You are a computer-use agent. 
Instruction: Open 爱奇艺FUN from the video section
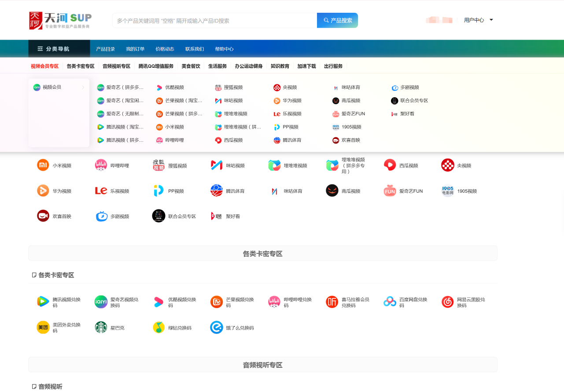pos(390,191)
